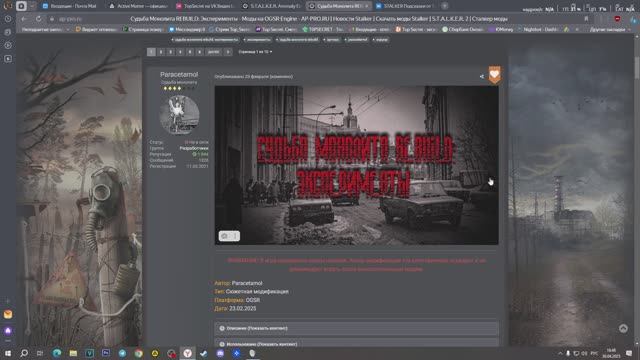Go to page 4 of the topic
Viewport: 640px width, 360px height.
click(x=180, y=52)
